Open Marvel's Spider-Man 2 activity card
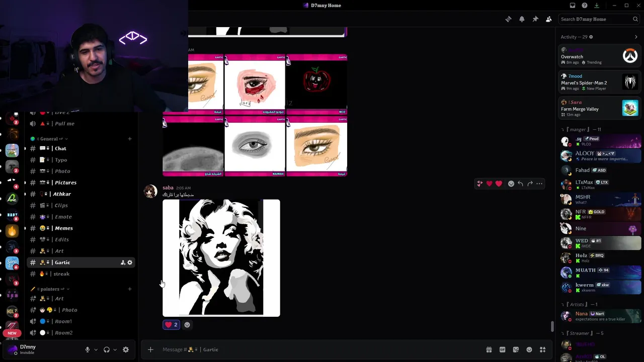This screenshot has width=644, height=362. (599, 82)
